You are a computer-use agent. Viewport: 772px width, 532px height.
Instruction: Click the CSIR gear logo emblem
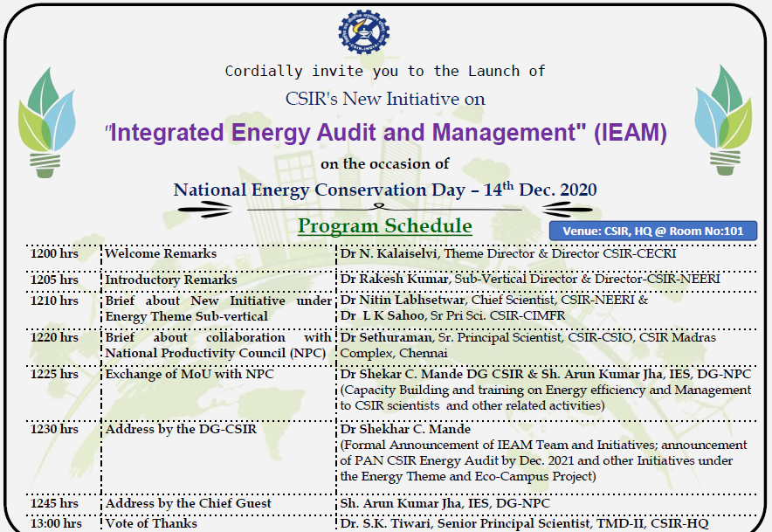[x=364, y=31]
